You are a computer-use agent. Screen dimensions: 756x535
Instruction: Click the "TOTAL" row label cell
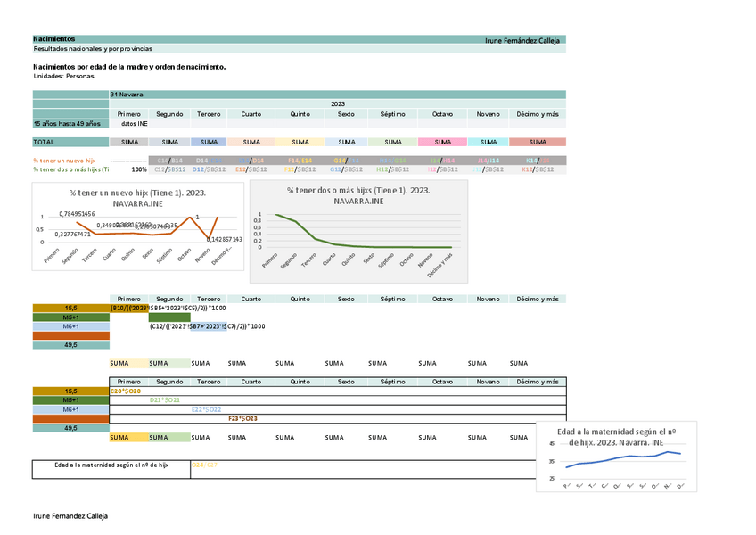coord(45,142)
